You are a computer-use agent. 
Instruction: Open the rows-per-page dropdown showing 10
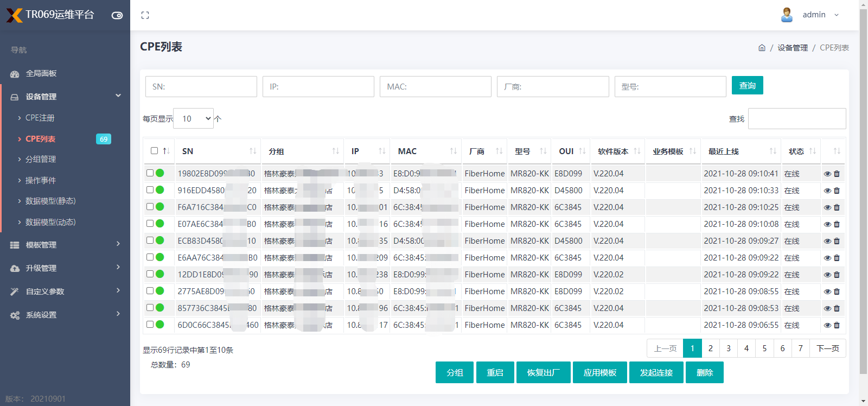[193, 118]
